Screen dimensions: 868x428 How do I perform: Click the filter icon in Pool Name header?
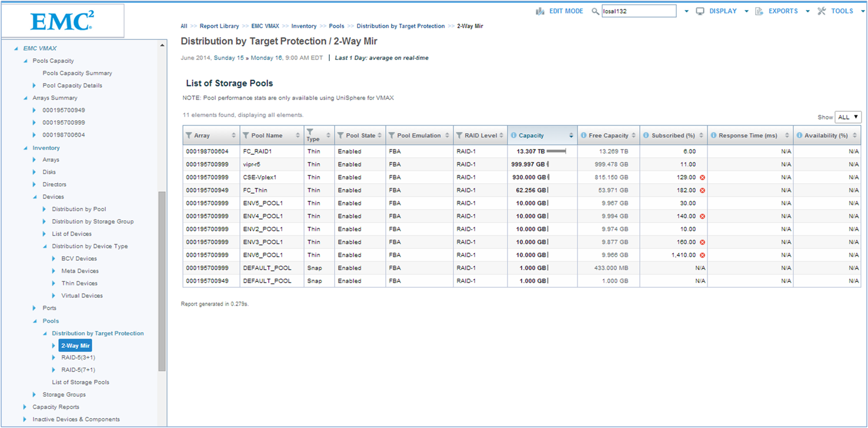246,135
